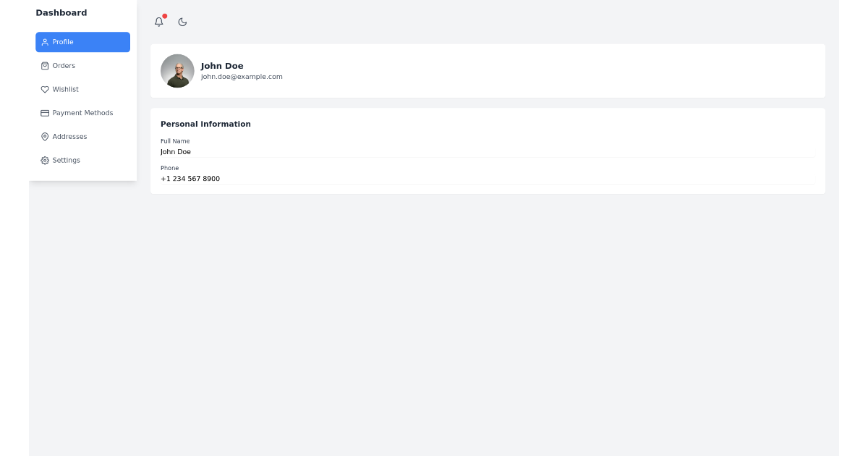Image resolution: width=868 pixels, height=456 pixels.
Task: Open the Settings page
Action: coord(67,160)
